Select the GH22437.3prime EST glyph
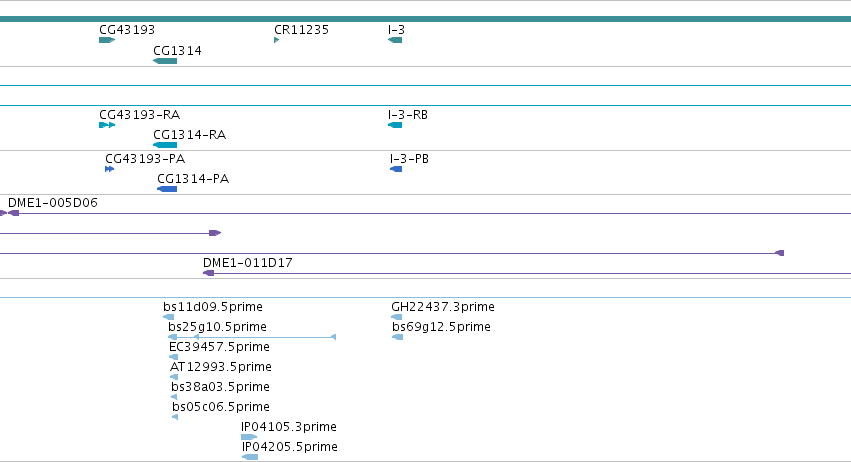Screen dimensions: 851x462 [397, 318]
